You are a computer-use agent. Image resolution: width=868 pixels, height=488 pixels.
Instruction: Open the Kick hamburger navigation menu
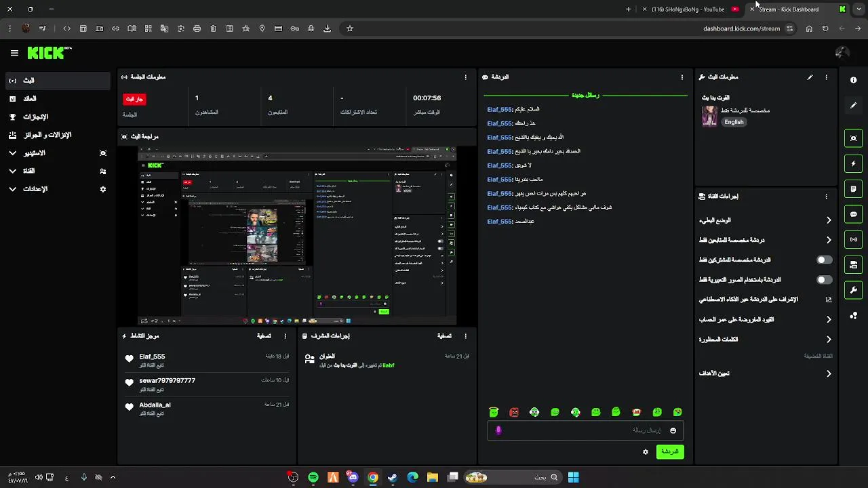point(14,53)
